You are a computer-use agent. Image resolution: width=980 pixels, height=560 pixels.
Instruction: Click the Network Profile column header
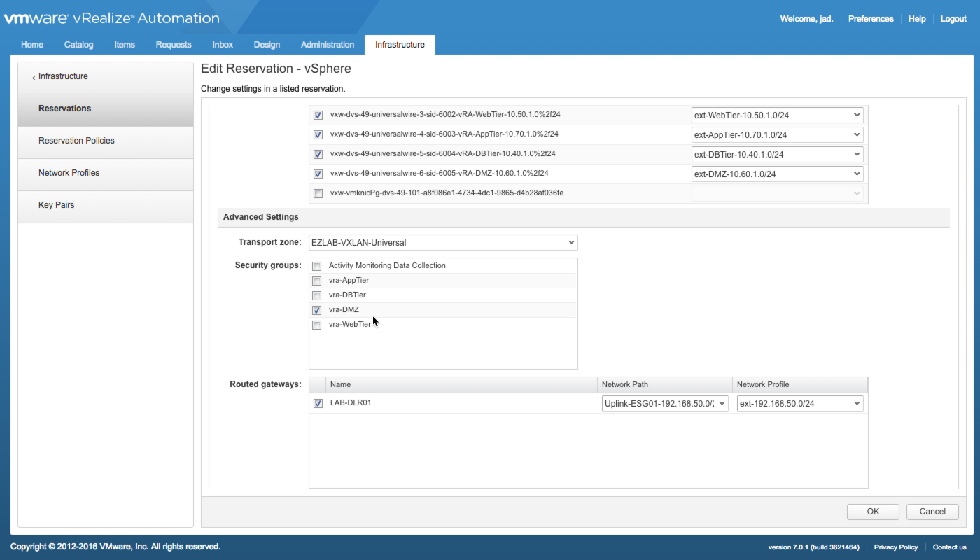800,385
